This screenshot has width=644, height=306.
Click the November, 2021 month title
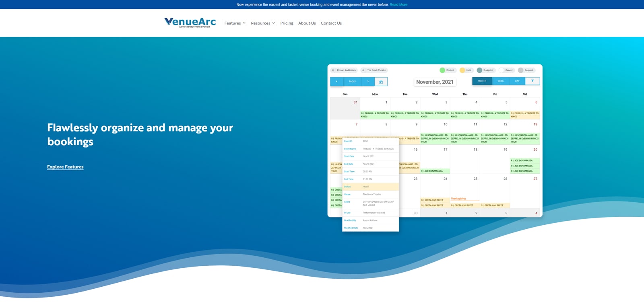(435, 82)
